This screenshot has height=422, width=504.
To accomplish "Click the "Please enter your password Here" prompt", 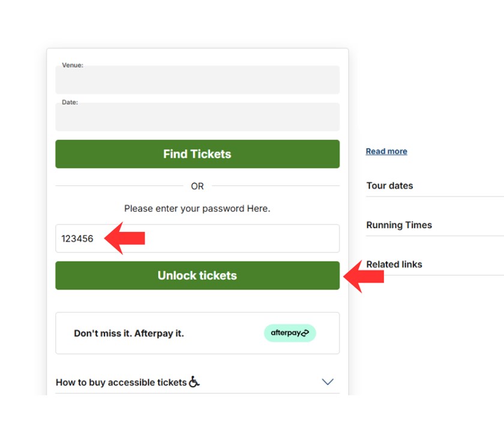I will point(197,209).
